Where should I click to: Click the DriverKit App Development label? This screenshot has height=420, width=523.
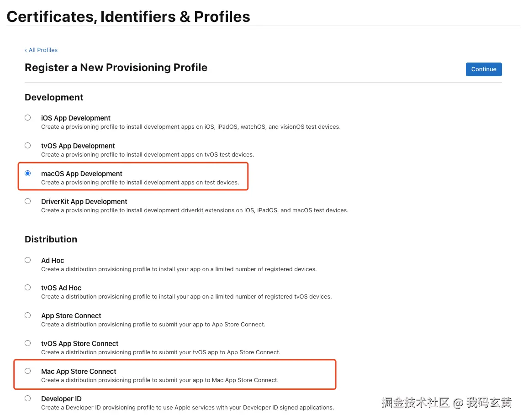pos(84,202)
